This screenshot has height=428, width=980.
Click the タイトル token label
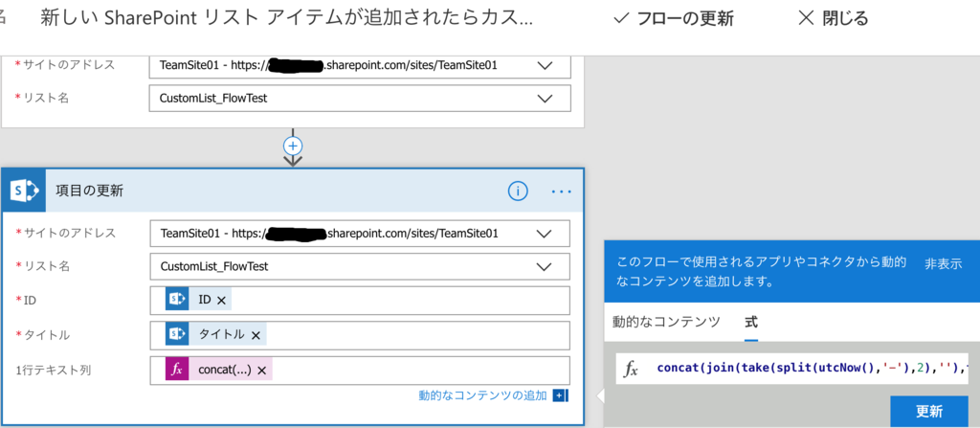pyautogui.click(x=222, y=335)
